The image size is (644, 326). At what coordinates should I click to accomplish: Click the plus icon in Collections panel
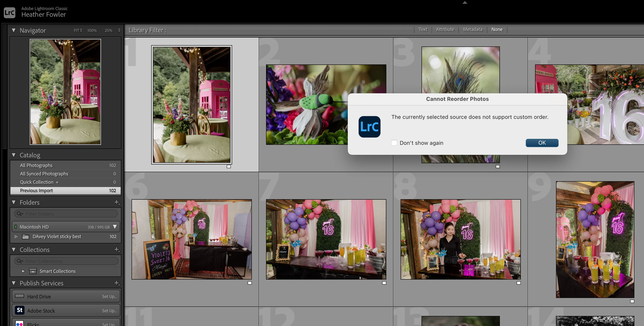click(116, 250)
